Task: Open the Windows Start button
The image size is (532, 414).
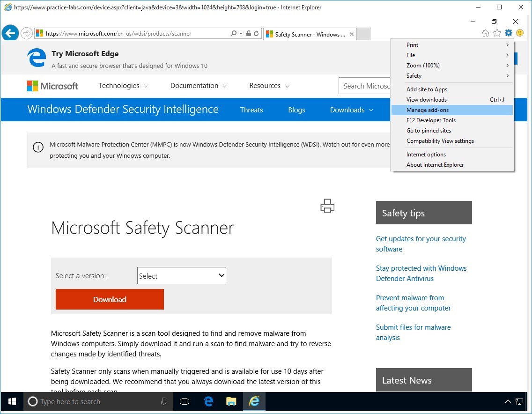Action: (12, 402)
